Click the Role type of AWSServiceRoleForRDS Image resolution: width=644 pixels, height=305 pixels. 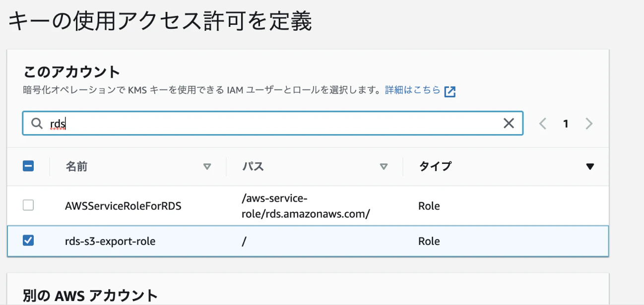pyautogui.click(x=429, y=206)
